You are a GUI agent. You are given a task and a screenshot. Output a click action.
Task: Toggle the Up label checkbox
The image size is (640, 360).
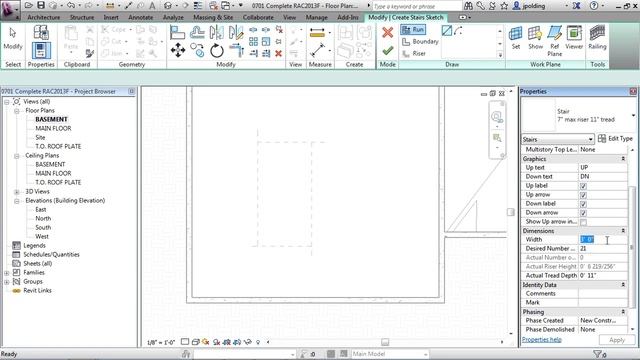point(583,186)
